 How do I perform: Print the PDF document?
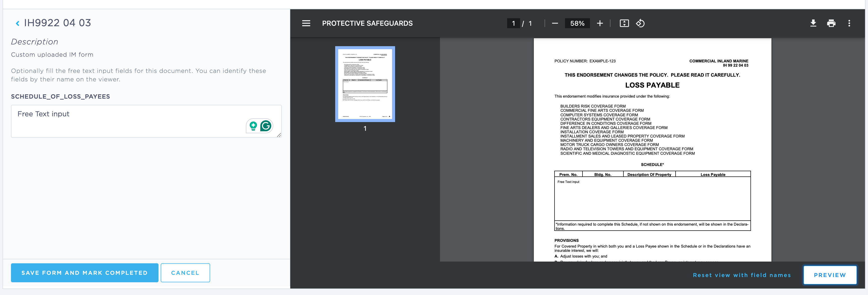pos(831,23)
